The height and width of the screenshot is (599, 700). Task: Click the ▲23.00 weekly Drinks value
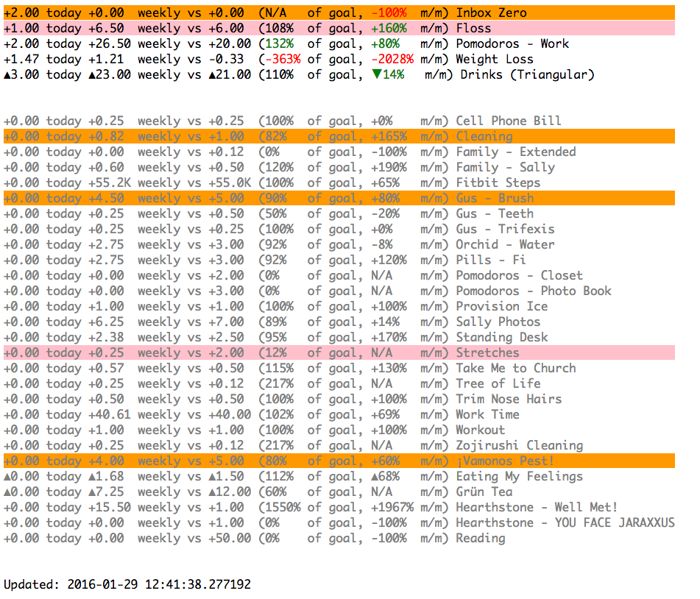(x=110, y=74)
